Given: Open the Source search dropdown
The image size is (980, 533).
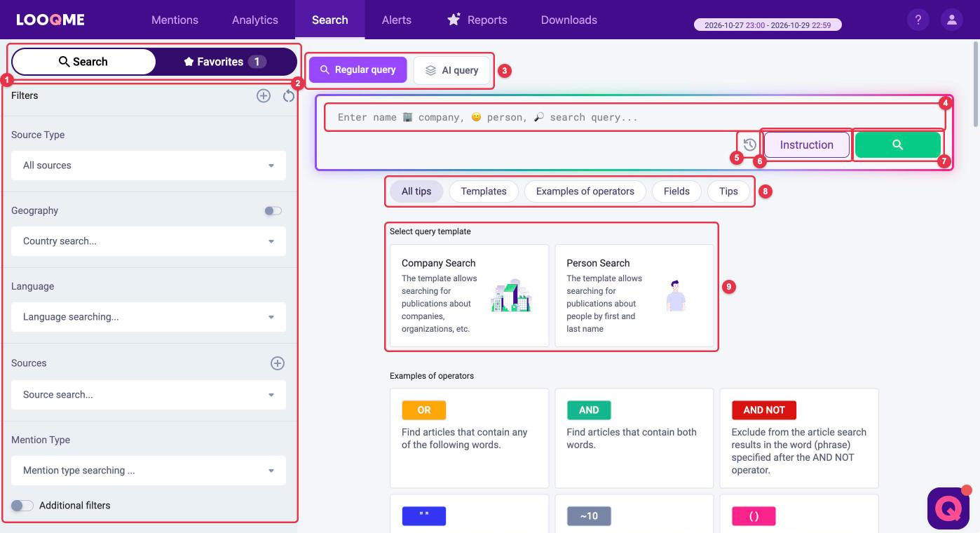Looking at the screenshot, I should pos(149,395).
